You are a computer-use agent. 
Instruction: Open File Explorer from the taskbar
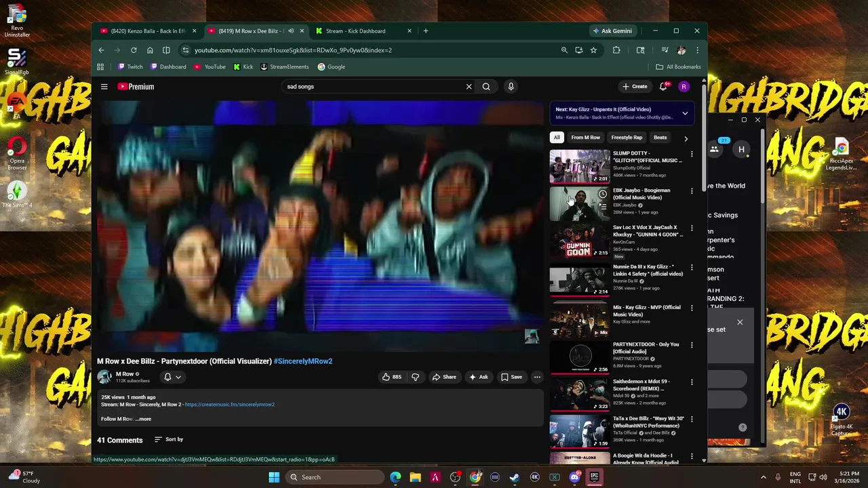415,477
